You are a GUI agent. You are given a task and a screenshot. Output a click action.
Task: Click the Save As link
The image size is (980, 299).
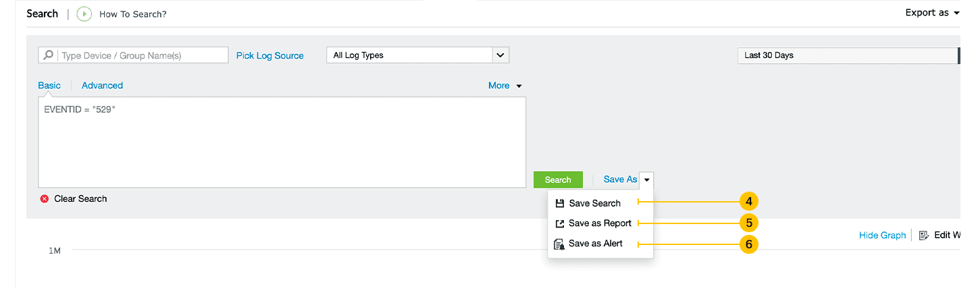[x=620, y=180]
